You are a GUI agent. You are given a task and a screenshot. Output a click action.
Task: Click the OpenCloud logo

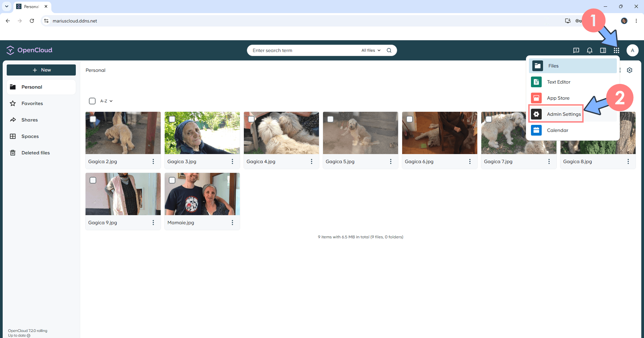(30, 50)
